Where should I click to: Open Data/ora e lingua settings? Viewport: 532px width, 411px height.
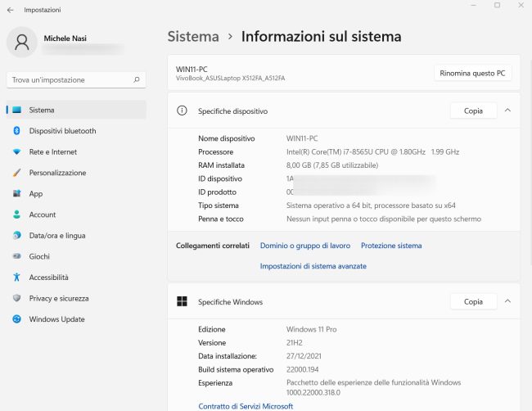pyautogui.click(x=56, y=236)
